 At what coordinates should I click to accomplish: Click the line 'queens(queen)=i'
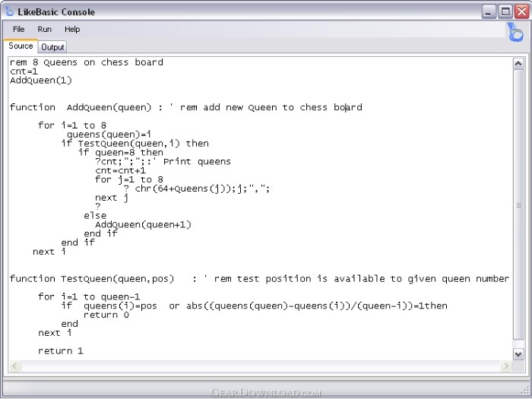(109, 135)
